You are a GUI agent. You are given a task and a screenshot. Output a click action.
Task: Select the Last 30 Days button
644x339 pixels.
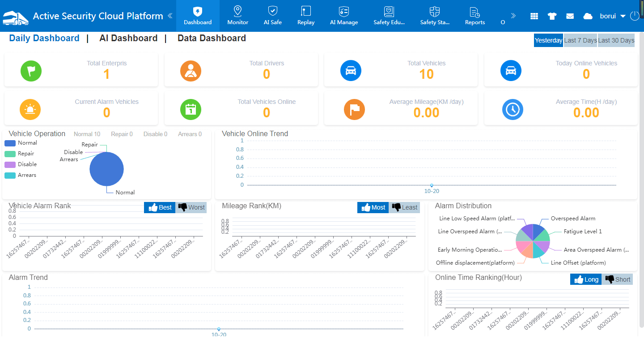[616, 40]
